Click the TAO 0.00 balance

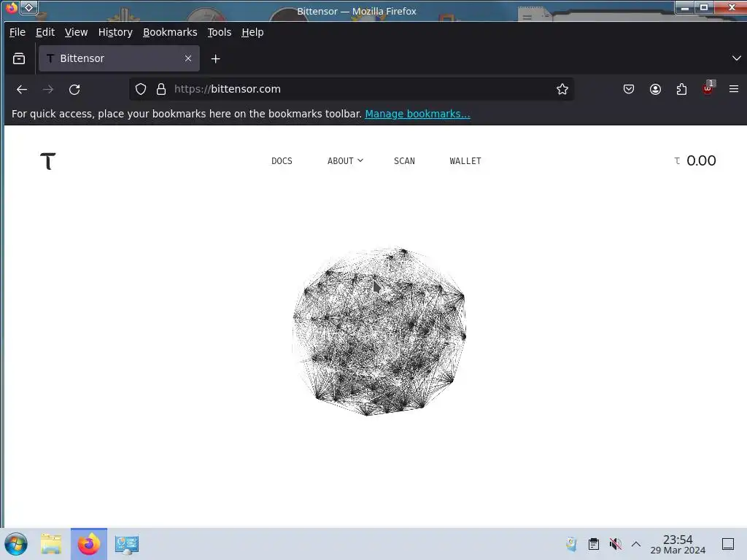pos(695,161)
